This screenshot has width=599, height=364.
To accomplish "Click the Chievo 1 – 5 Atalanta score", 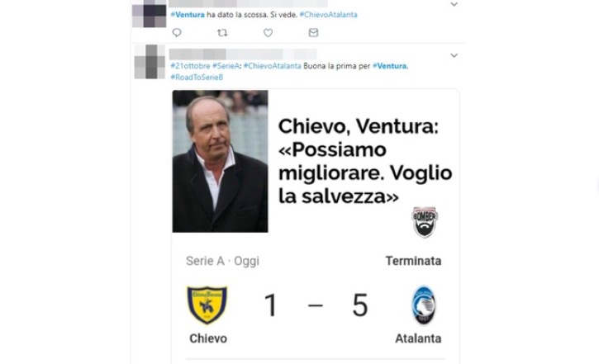I will (316, 305).
